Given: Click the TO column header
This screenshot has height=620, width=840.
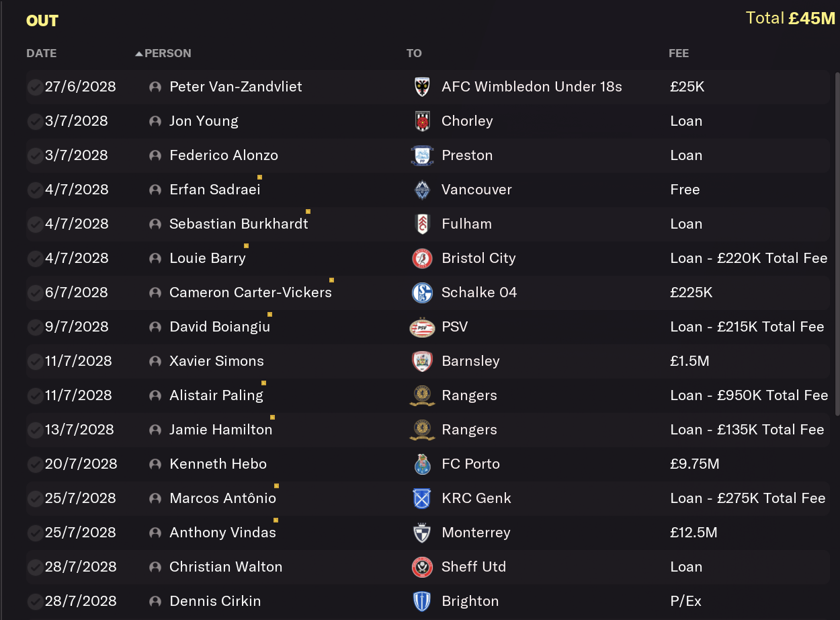Looking at the screenshot, I should [x=414, y=53].
